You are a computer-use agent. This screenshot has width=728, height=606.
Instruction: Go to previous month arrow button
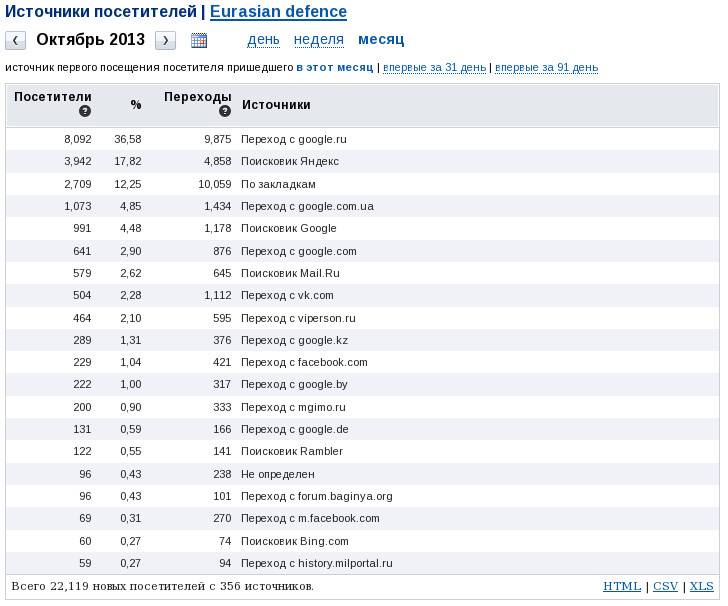tap(15, 40)
